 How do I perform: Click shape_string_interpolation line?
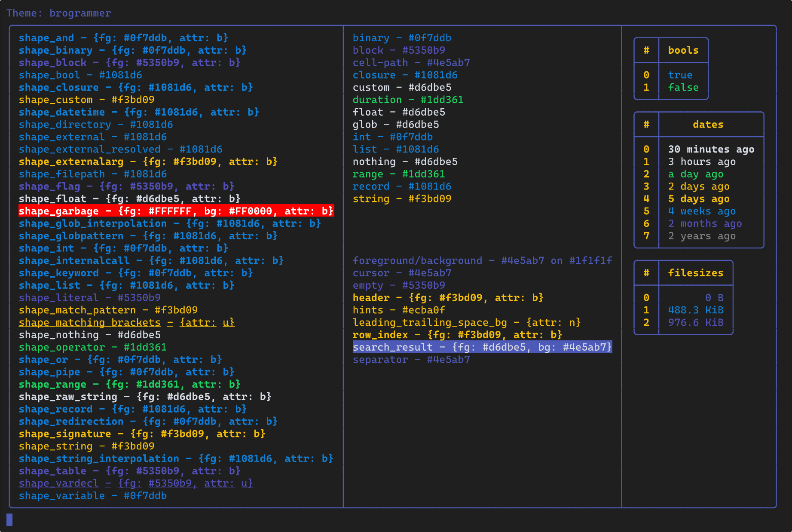pyautogui.click(x=176, y=459)
